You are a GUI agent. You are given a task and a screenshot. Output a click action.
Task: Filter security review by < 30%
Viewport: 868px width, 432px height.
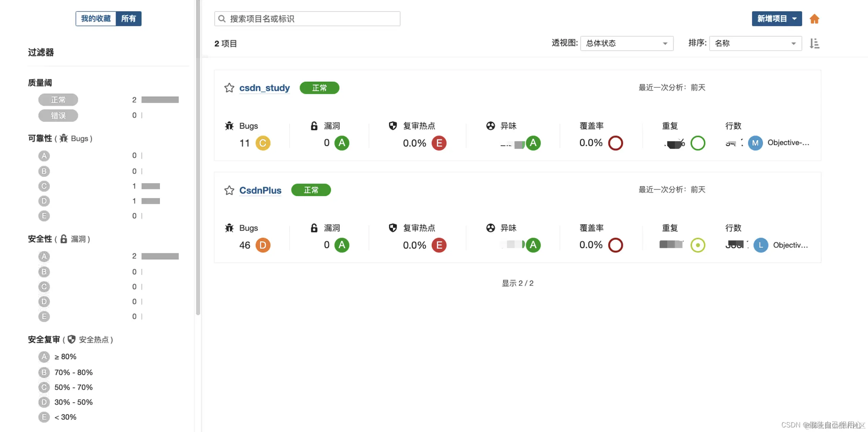coord(57,417)
